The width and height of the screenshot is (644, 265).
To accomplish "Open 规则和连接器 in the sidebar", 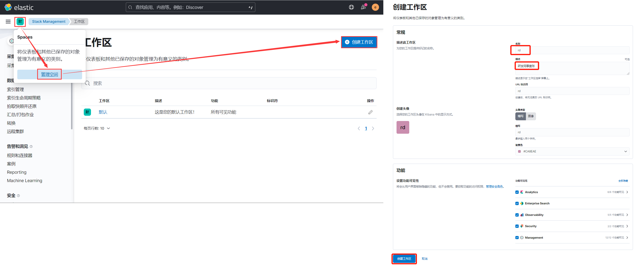I will coord(20,156).
